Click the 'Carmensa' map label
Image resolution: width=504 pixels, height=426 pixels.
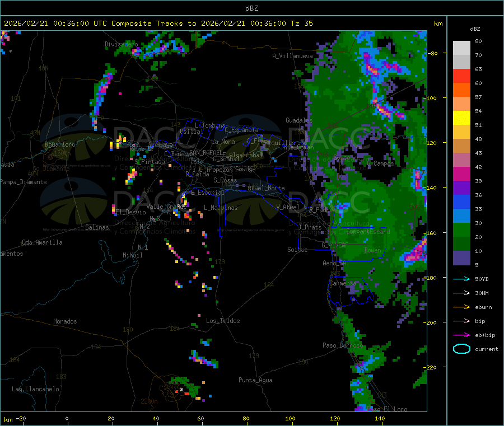click(x=343, y=283)
